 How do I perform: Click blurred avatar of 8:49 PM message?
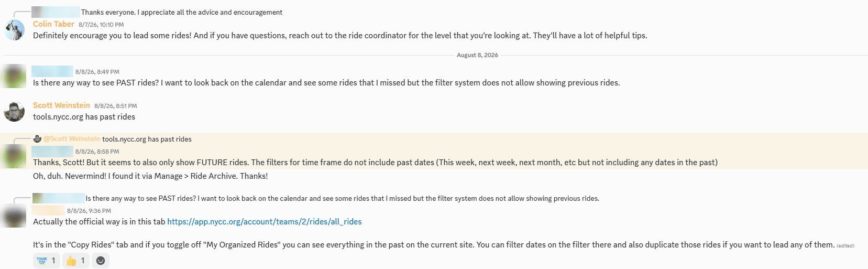14,77
